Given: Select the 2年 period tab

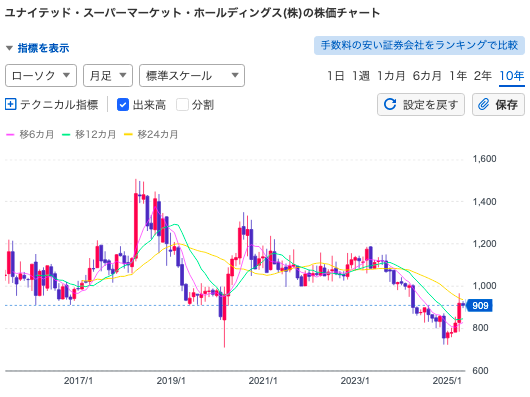Looking at the screenshot, I should click(x=483, y=76).
